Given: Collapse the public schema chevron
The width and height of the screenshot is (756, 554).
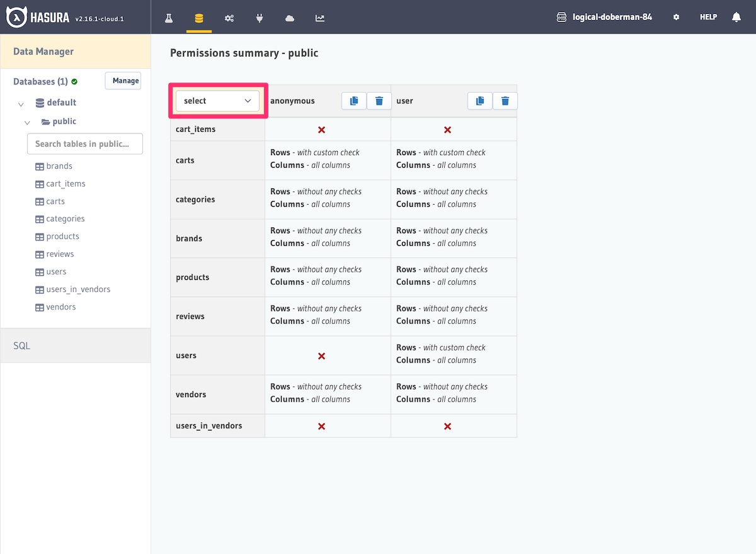Looking at the screenshot, I should [28, 122].
